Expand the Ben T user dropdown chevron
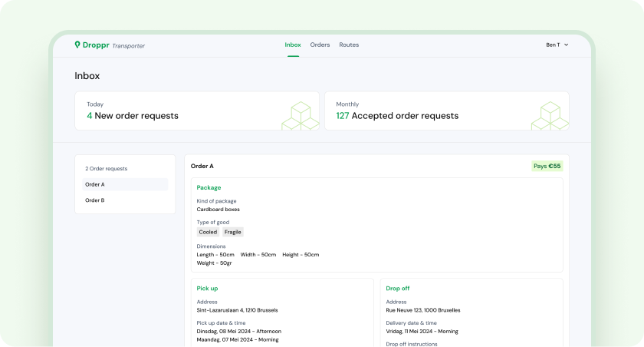 tap(567, 45)
